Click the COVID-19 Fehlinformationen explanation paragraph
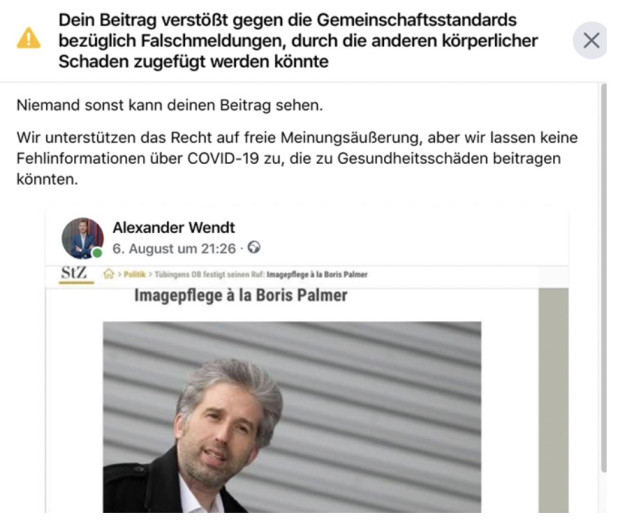This screenshot has height=522, width=620. [x=297, y=158]
